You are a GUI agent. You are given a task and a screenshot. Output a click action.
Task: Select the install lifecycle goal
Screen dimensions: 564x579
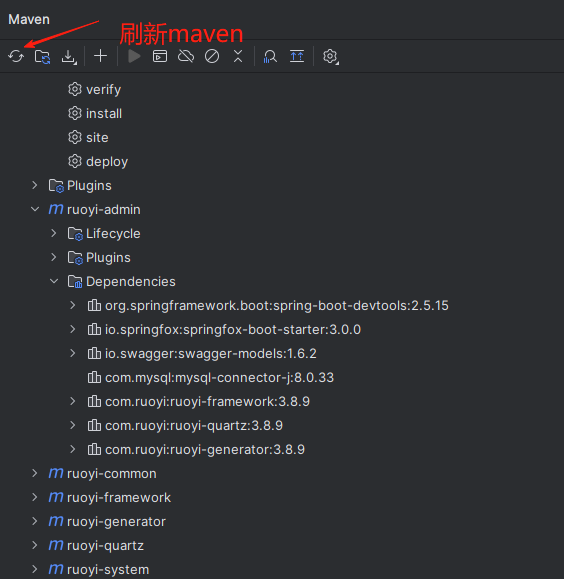tap(104, 113)
